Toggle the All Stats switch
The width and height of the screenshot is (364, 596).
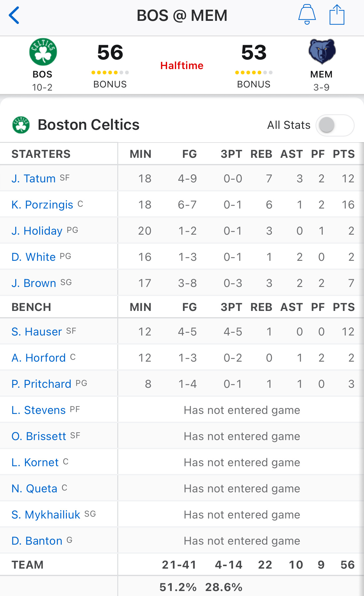point(335,125)
